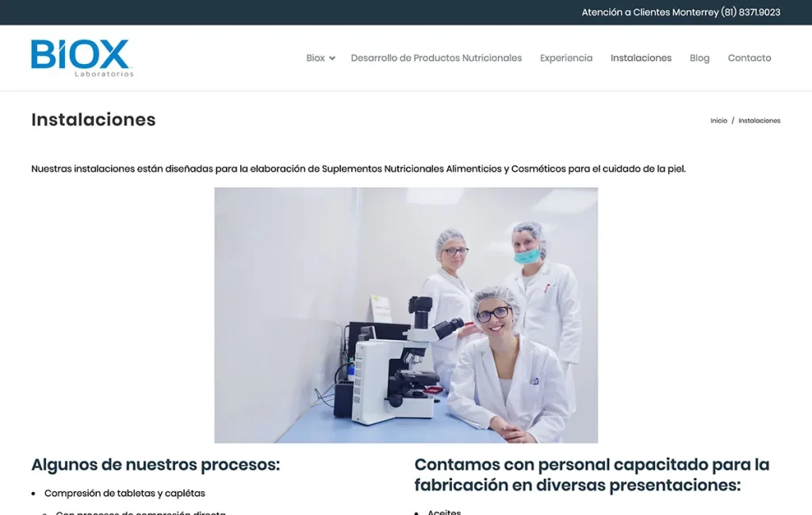Viewport: 812px width, 515px height.
Task: Click the Monterrey phone number (81) 8371.9023
Action: point(749,12)
